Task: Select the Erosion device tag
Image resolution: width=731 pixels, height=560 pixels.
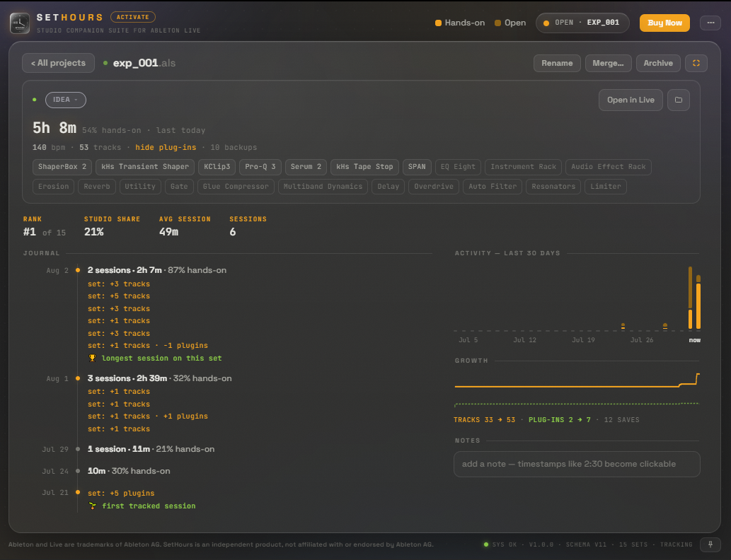Action: pos(53,187)
